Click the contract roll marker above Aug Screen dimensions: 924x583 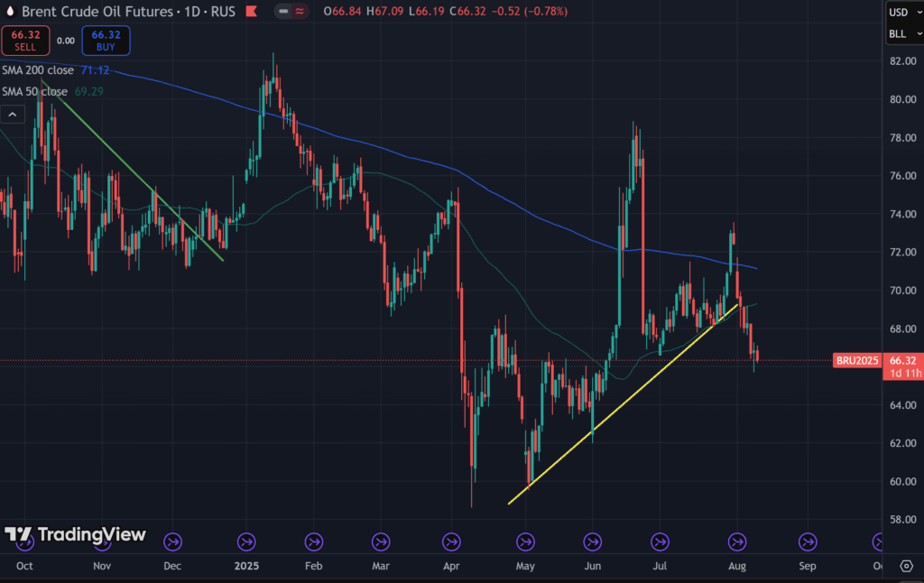tap(737, 541)
